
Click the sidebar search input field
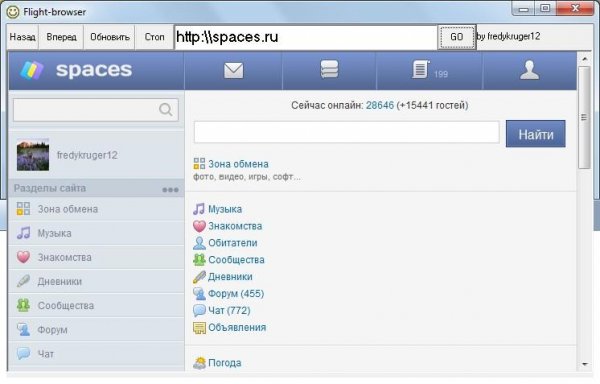(96, 110)
